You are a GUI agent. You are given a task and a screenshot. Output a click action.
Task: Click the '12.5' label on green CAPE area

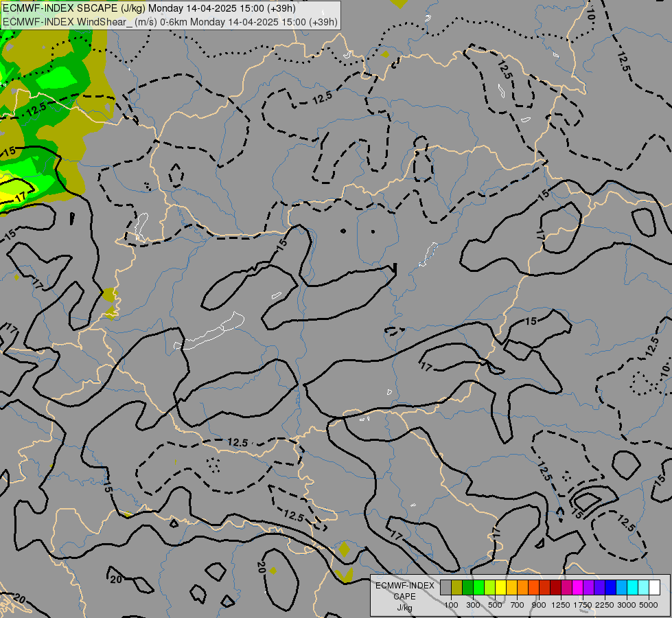tap(36, 109)
